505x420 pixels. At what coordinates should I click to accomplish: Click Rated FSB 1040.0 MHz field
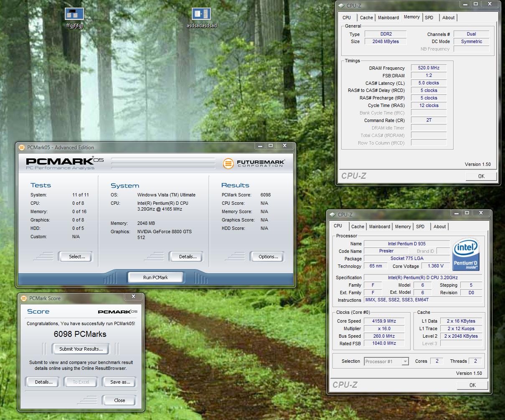(384, 343)
